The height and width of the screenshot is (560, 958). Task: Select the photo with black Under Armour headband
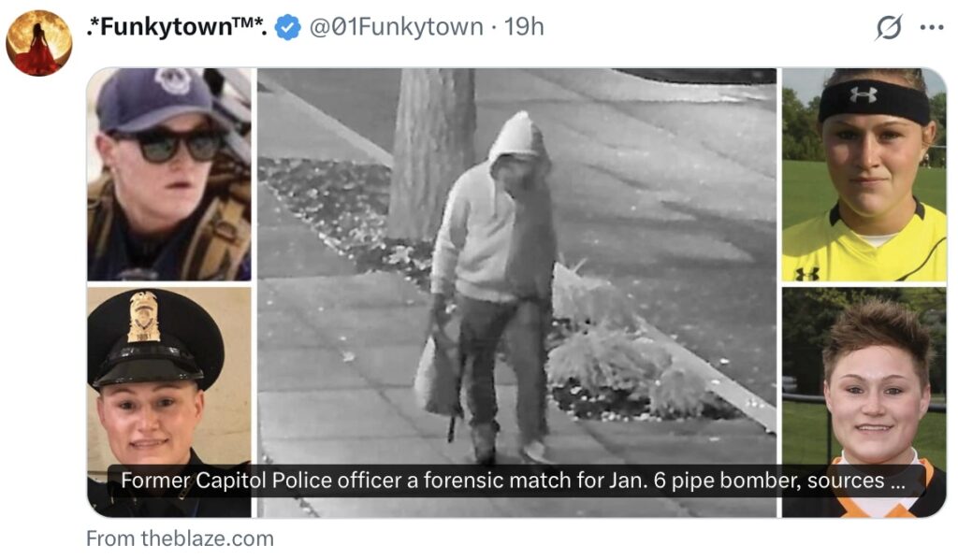pos(864,174)
